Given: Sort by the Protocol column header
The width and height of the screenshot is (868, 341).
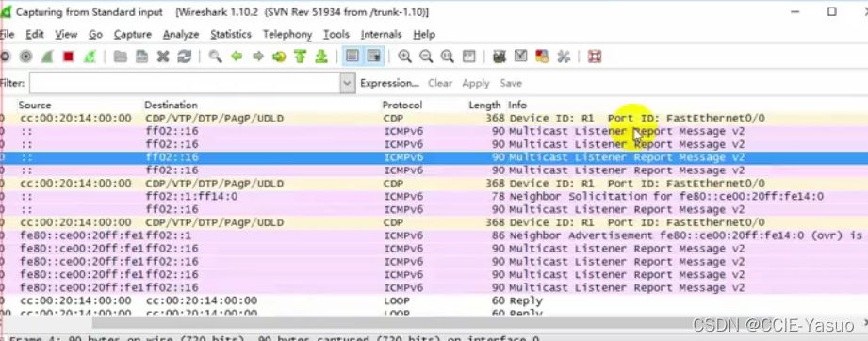Looking at the screenshot, I should coord(401,105).
